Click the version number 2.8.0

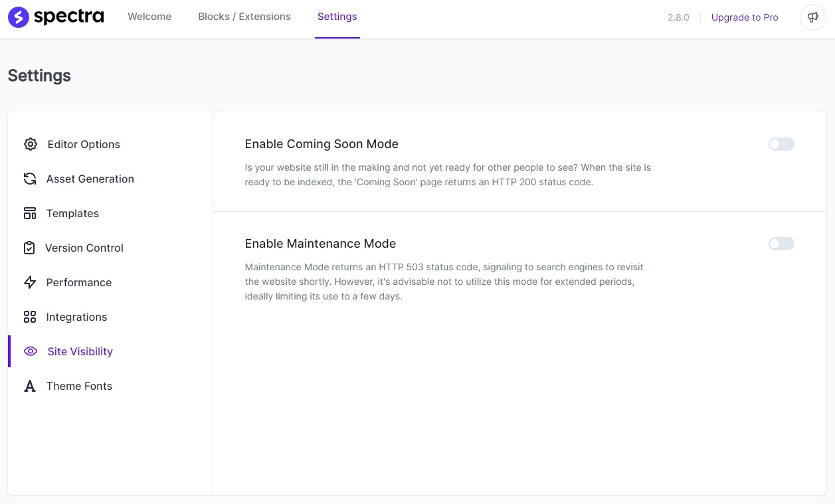[678, 17]
